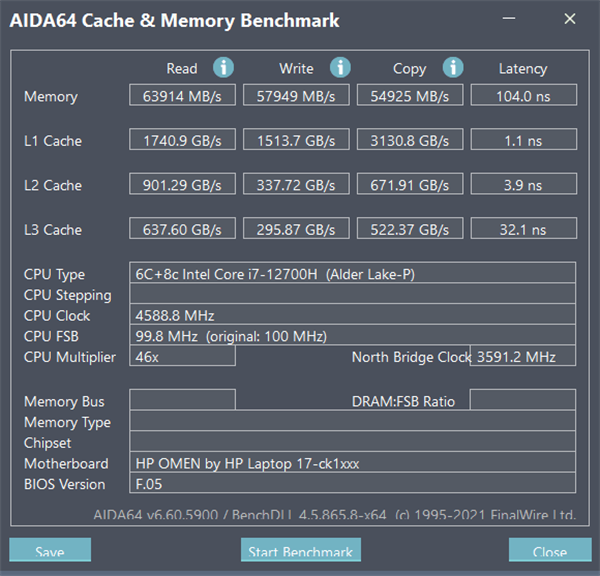Screen dimensions: 600x576
Task: Click the info icon beside Read
Action: coord(223,68)
